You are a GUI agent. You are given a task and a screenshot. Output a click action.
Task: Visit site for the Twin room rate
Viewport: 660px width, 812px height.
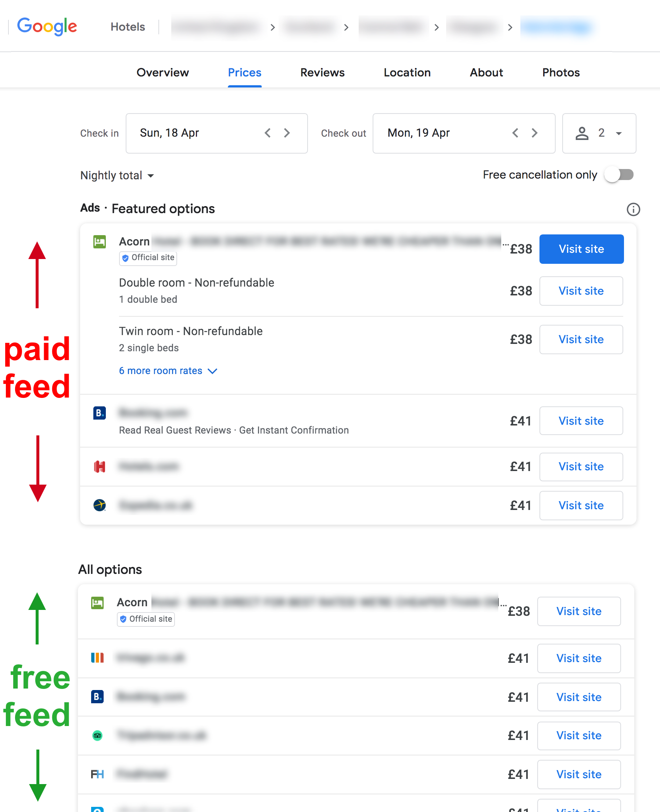(x=581, y=339)
